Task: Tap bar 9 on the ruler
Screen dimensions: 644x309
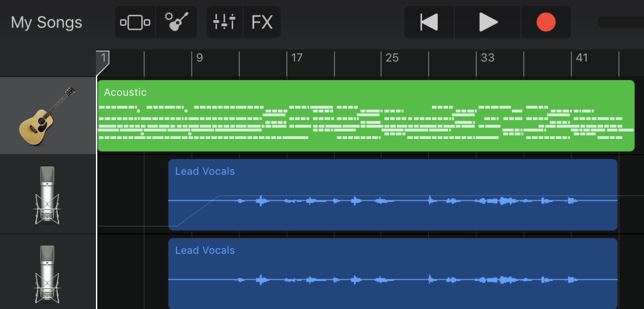Action: 199,58
